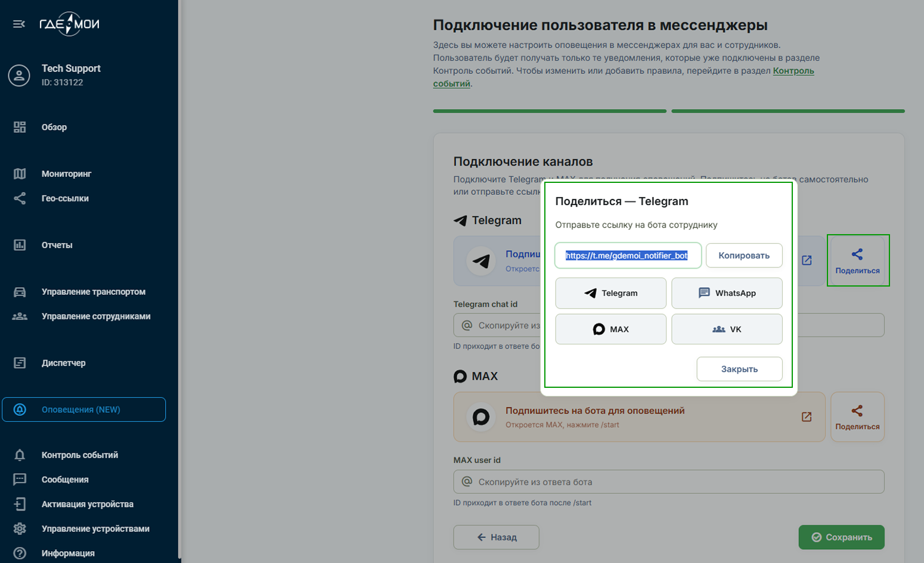This screenshot has width=924, height=563.
Task: Open the Информация question mark icon
Action: 20,553
